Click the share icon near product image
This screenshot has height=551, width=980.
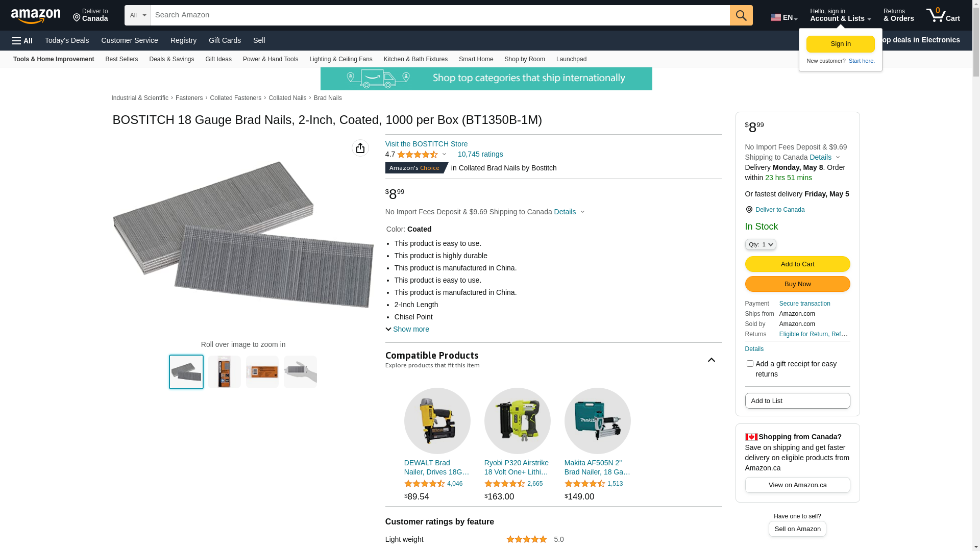click(360, 148)
